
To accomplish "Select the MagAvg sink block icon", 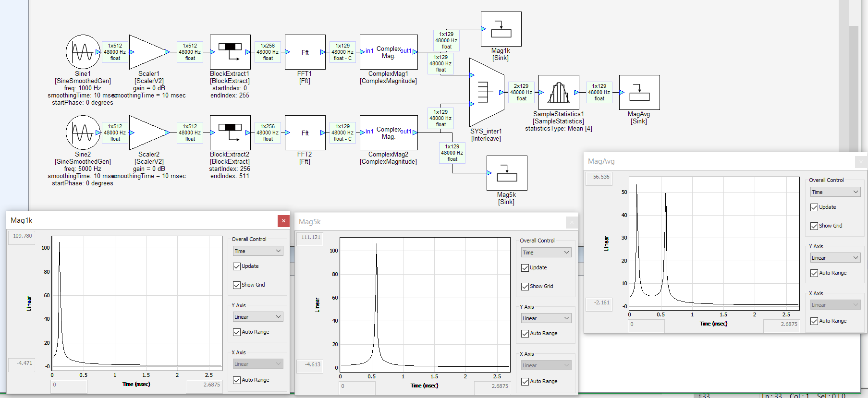I will point(639,92).
